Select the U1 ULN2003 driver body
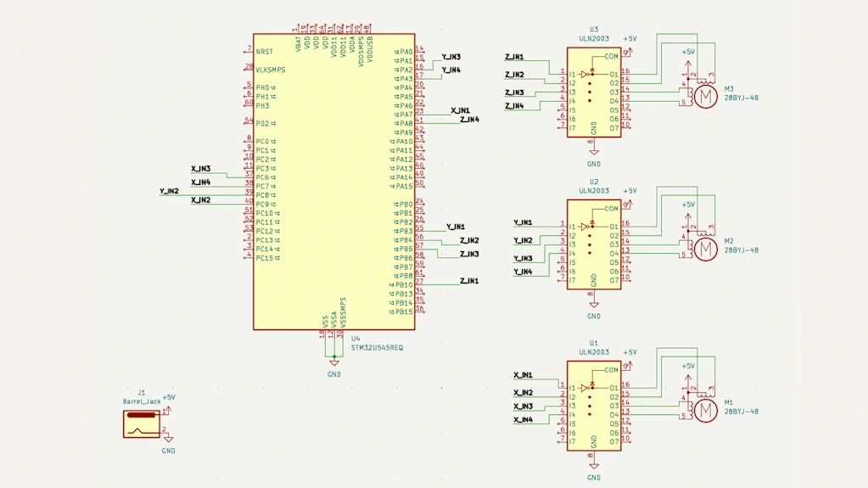The image size is (868, 488). 594,406
